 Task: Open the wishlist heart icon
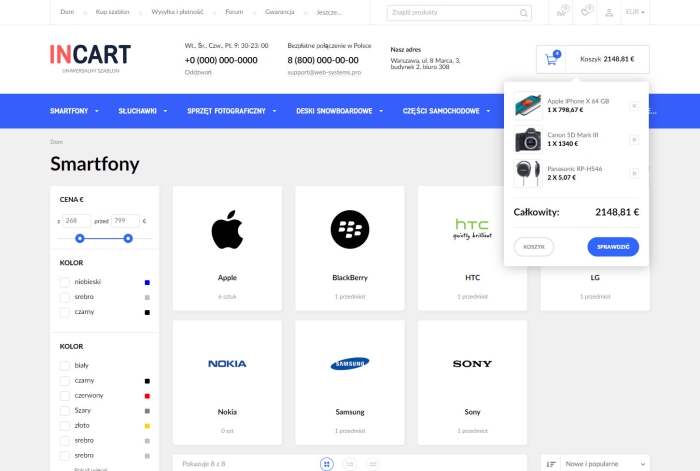click(586, 11)
